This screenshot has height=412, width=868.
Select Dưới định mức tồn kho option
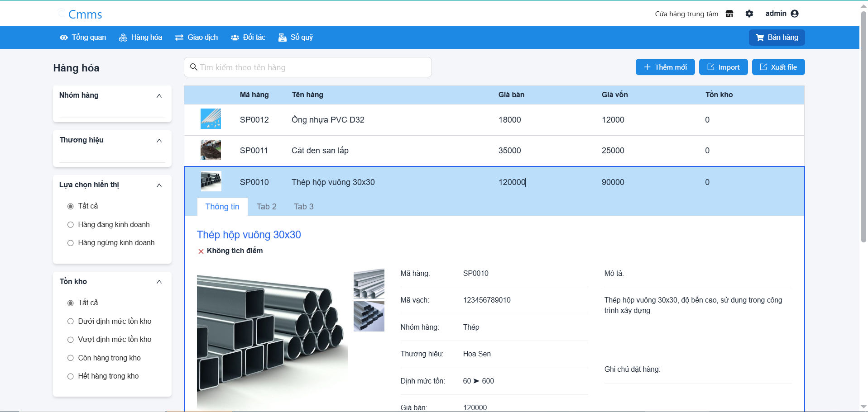click(71, 322)
